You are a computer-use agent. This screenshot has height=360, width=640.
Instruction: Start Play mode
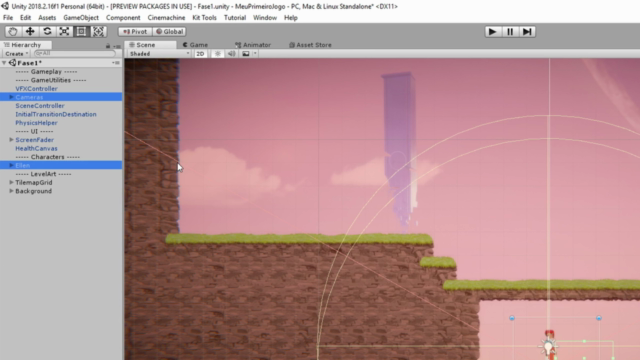point(493,31)
